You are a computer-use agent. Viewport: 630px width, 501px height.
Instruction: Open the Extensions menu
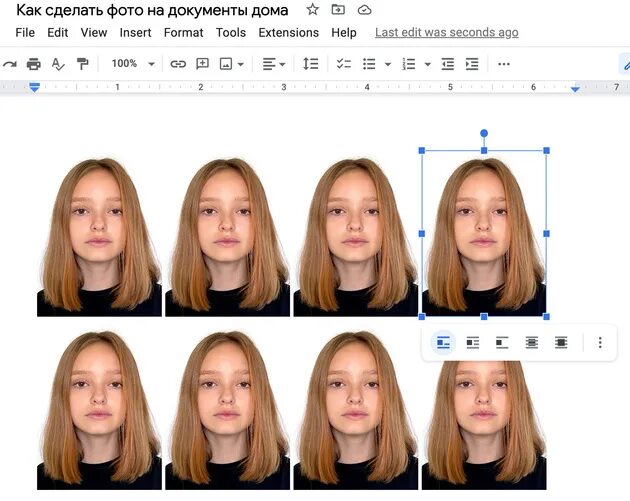point(288,33)
